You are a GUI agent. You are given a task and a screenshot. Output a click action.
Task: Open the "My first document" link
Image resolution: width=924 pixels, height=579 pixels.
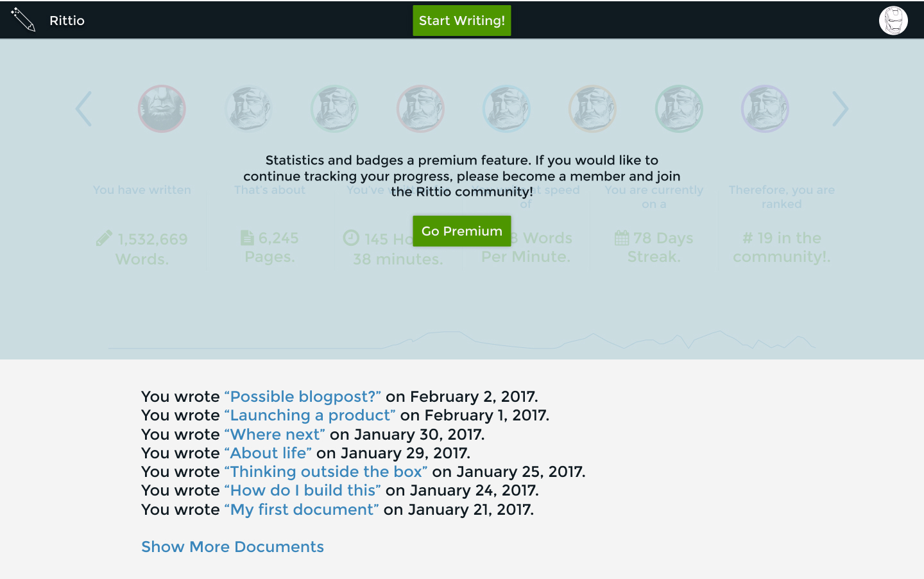point(302,510)
